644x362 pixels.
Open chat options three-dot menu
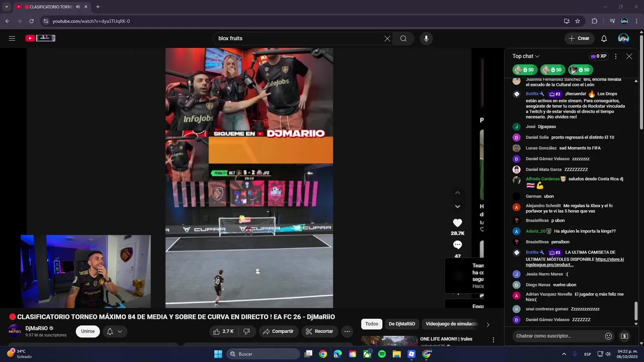click(616, 56)
